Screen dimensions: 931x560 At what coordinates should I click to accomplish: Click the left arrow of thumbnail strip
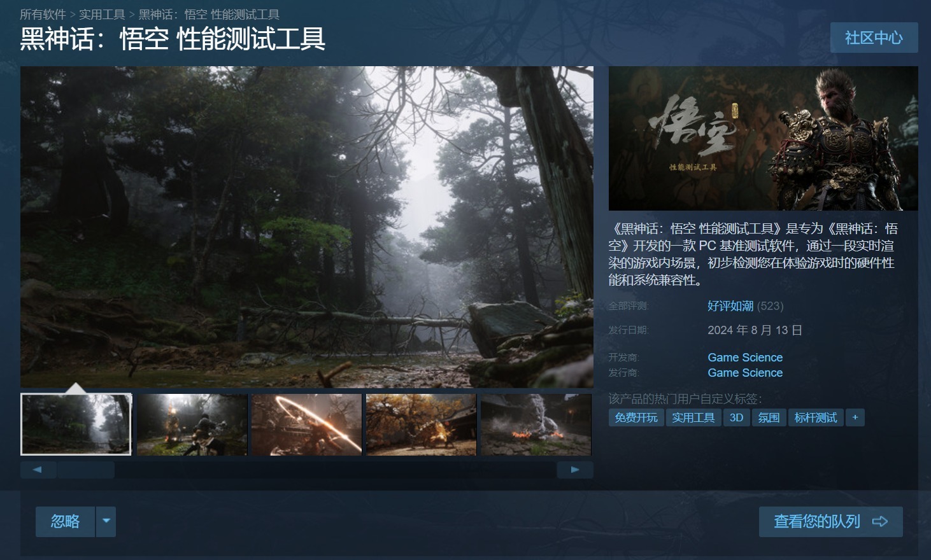click(38, 470)
